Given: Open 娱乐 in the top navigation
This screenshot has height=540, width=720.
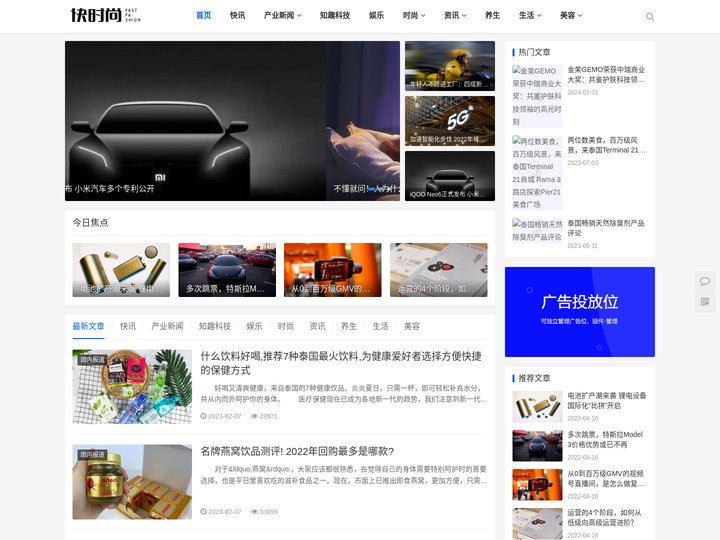Looking at the screenshot, I should [x=377, y=15].
